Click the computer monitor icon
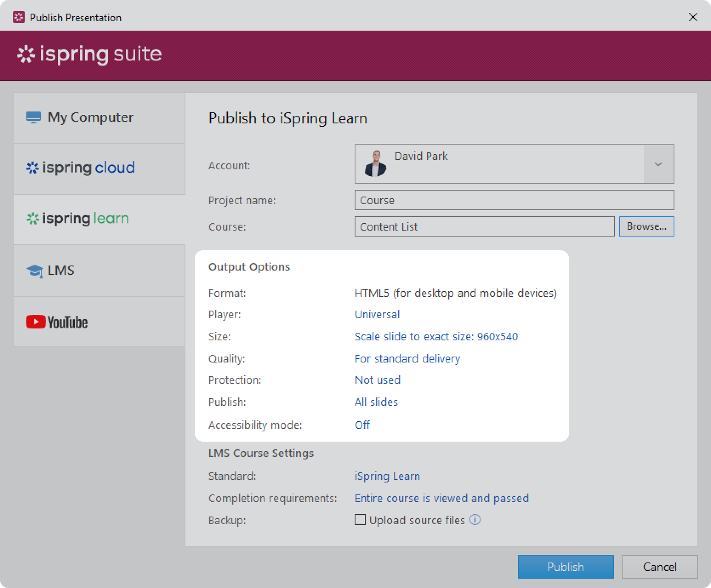Image resolution: width=711 pixels, height=588 pixels. point(34,117)
